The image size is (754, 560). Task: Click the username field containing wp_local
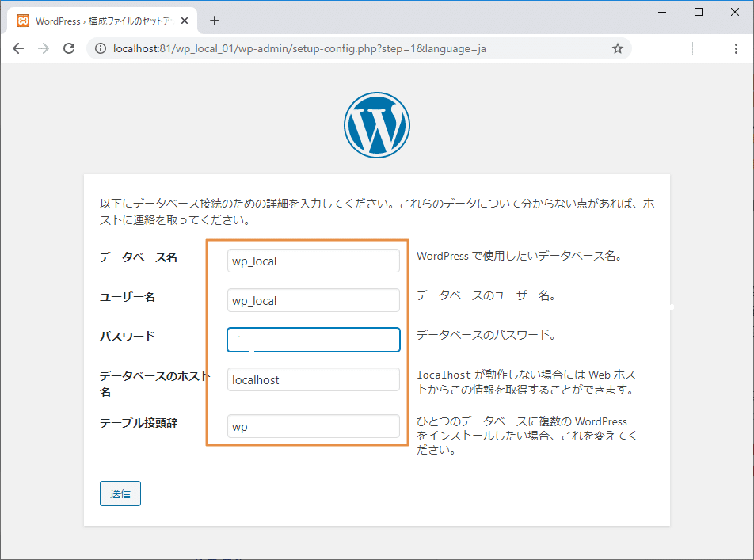click(x=314, y=300)
